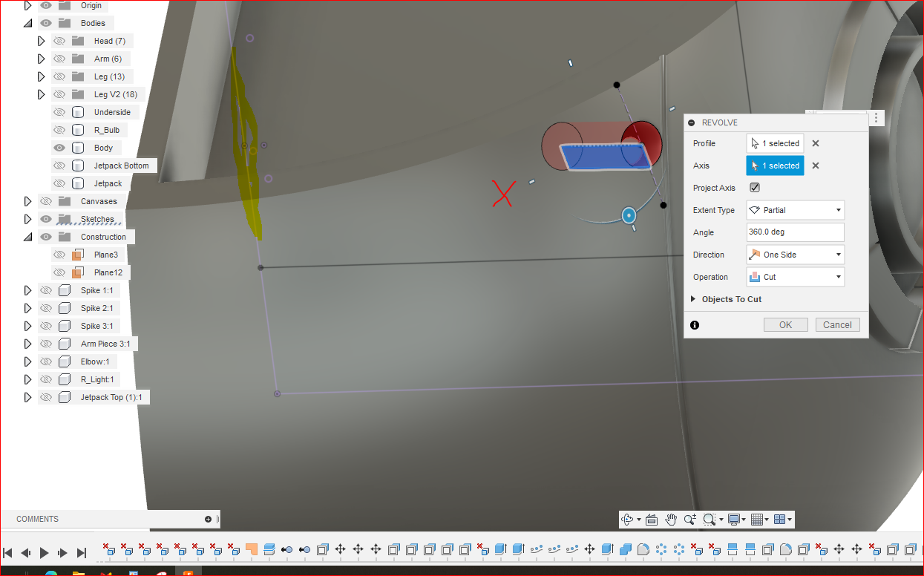Hide the Construction folder
This screenshot has width=924, height=576.
(x=46, y=237)
